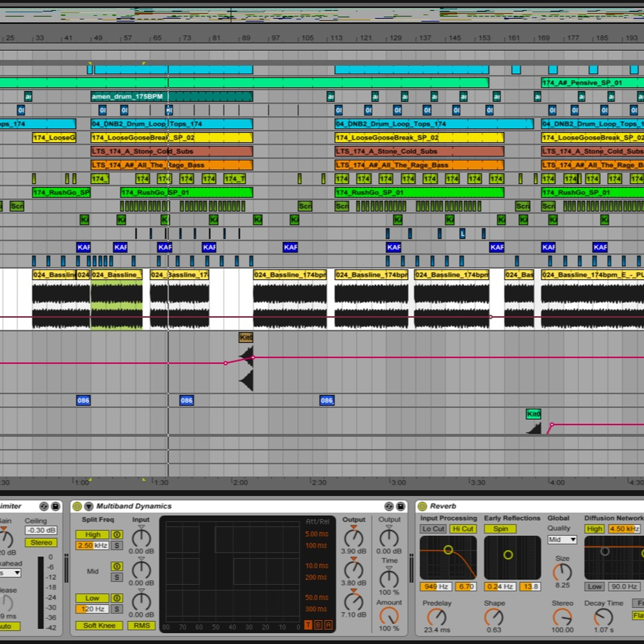The height and width of the screenshot is (644, 644).
Task: Select the B (Below) view button
Action: click(x=318, y=625)
